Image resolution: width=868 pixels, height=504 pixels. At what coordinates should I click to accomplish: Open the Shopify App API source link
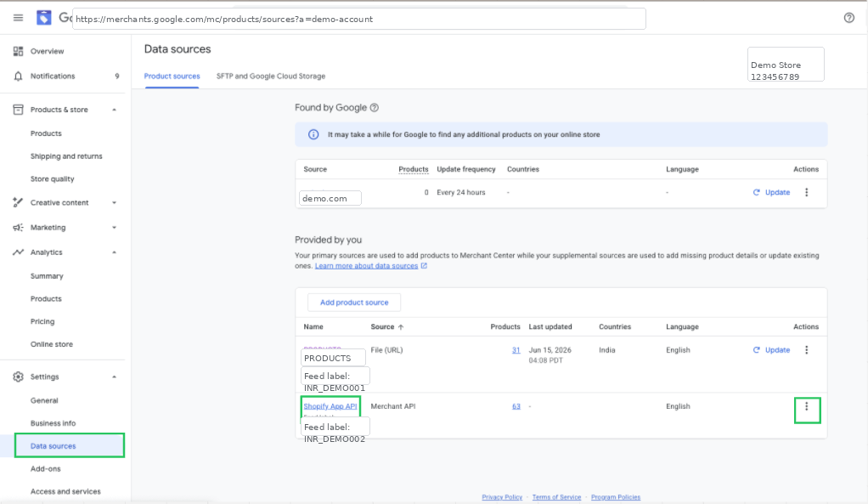pos(330,406)
